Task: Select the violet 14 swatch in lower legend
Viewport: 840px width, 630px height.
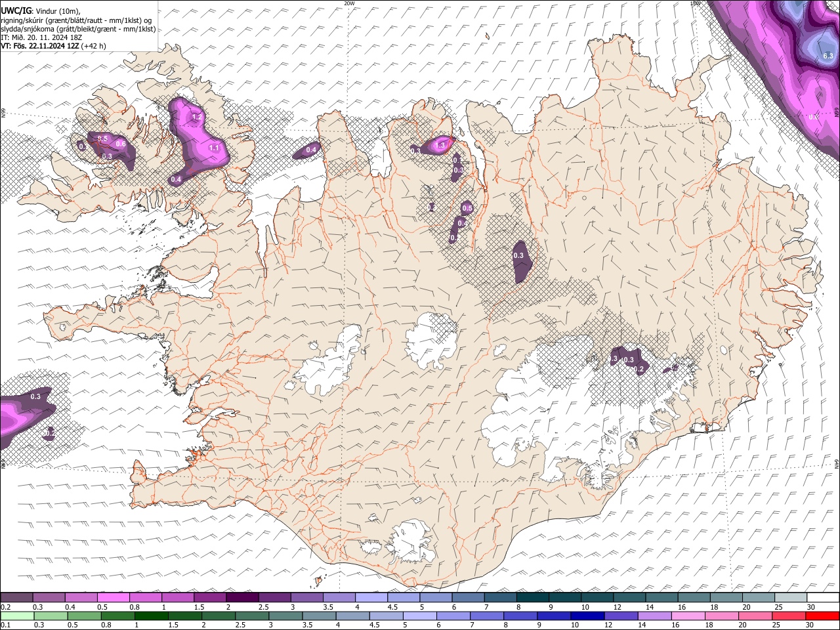Action: click(655, 616)
